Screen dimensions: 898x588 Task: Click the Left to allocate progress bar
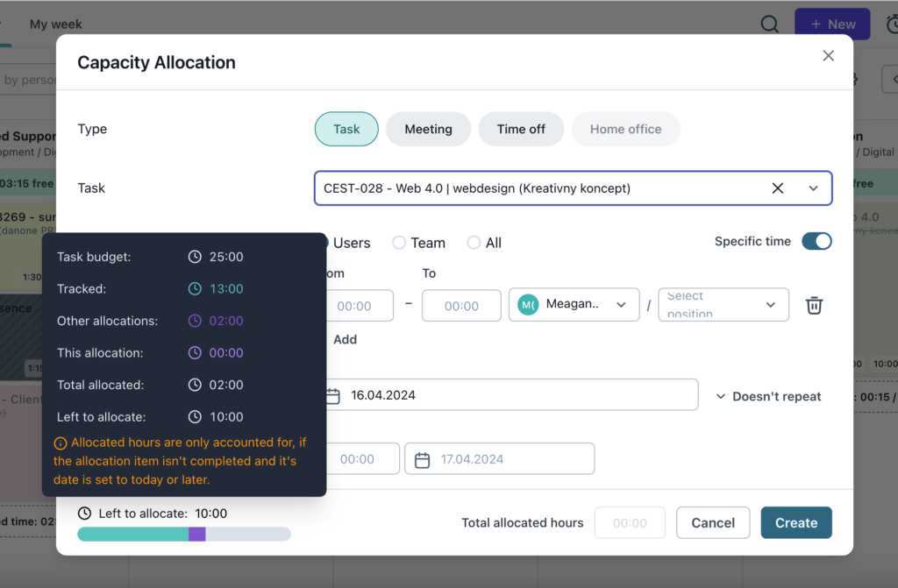coord(184,535)
